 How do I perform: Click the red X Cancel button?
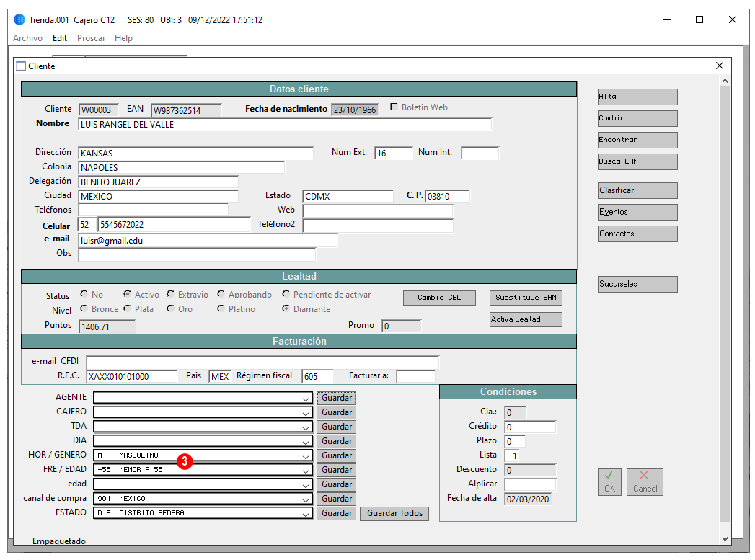[x=645, y=481]
